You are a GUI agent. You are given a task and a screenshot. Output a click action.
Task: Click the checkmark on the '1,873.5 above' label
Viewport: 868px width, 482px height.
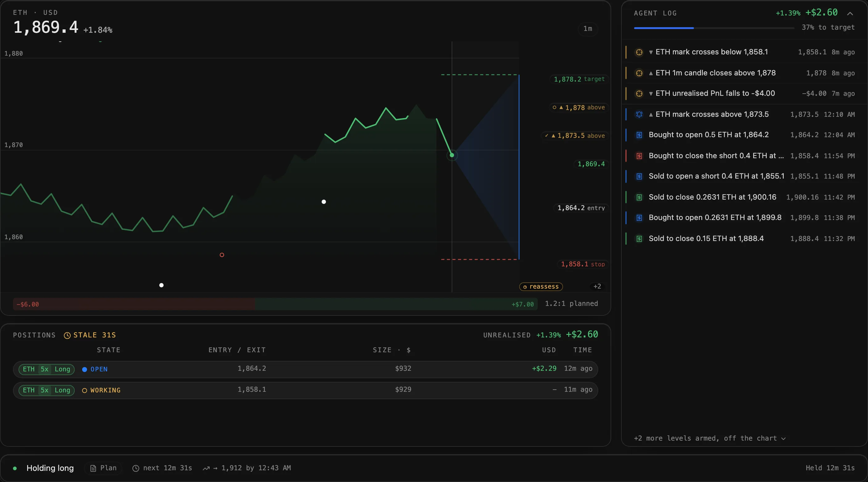(546, 136)
